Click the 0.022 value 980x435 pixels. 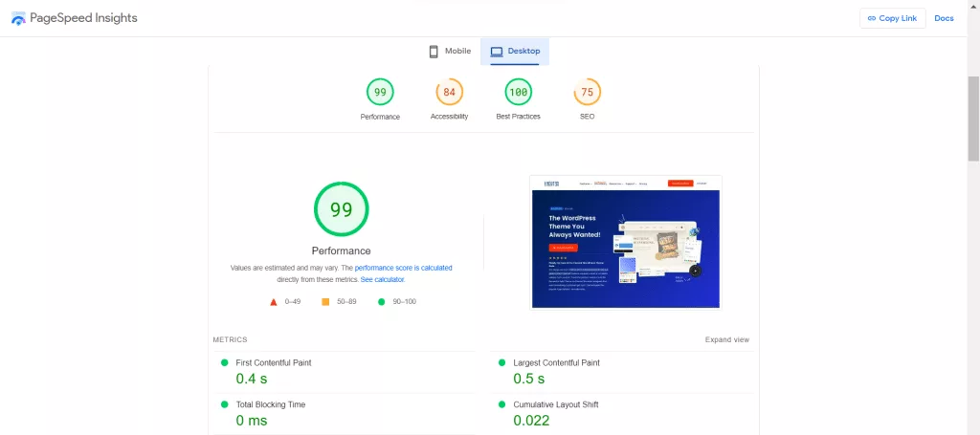tap(531, 421)
